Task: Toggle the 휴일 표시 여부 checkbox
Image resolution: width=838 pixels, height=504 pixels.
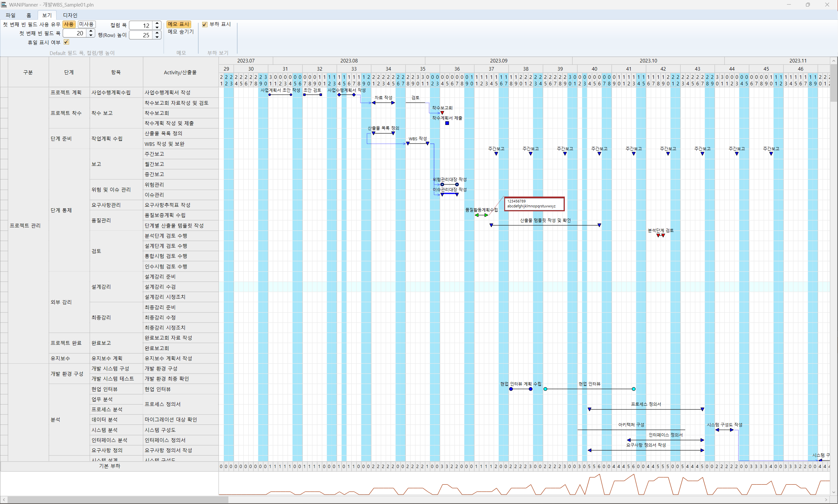Action: (x=66, y=42)
